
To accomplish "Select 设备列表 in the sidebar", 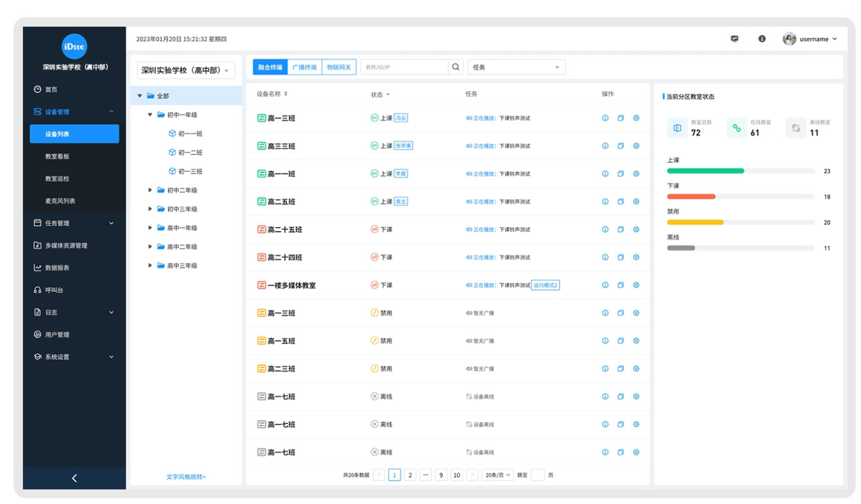I will click(x=74, y=134).
